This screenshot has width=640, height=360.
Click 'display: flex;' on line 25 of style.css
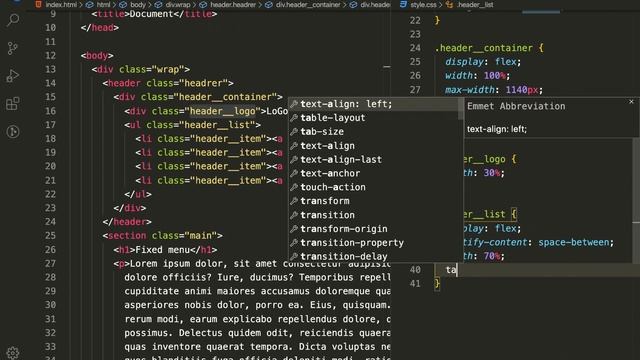click(x=483, y=62)
